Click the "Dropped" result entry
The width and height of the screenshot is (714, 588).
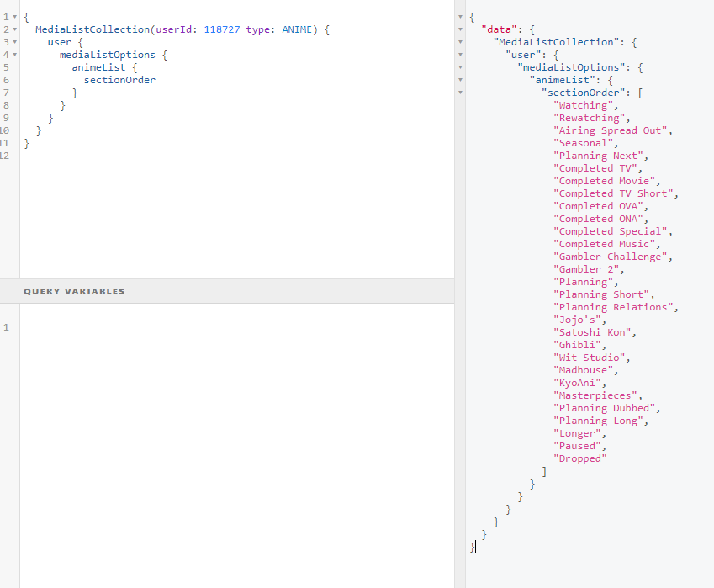pos(580,458)
